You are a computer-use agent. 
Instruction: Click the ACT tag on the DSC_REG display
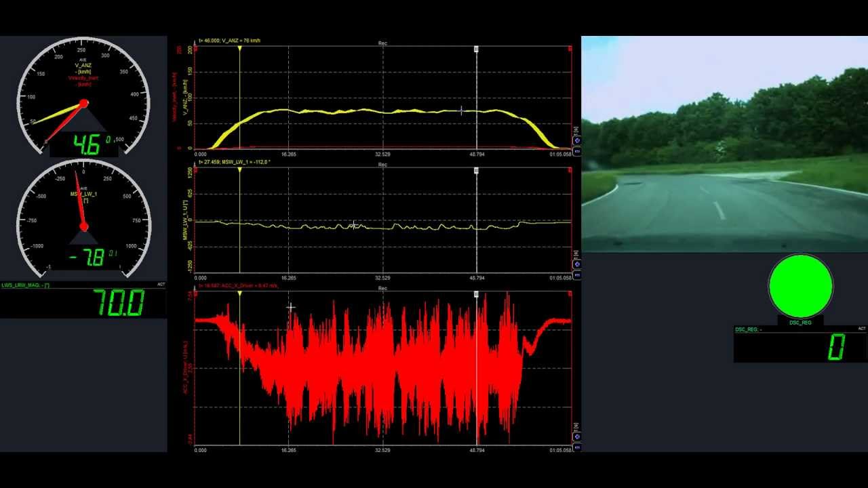[861, 329]
